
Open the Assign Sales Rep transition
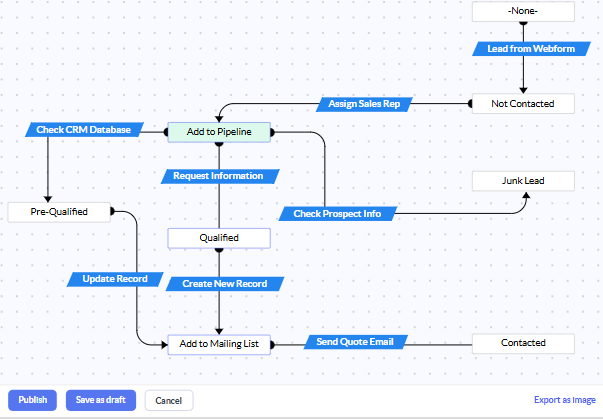(364, 104)
